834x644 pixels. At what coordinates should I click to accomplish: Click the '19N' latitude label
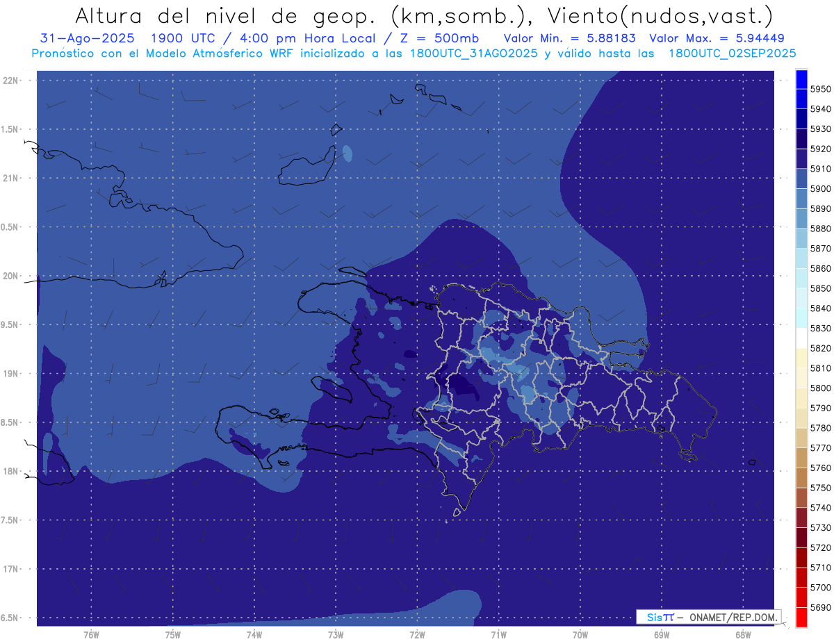pos(10,374)
